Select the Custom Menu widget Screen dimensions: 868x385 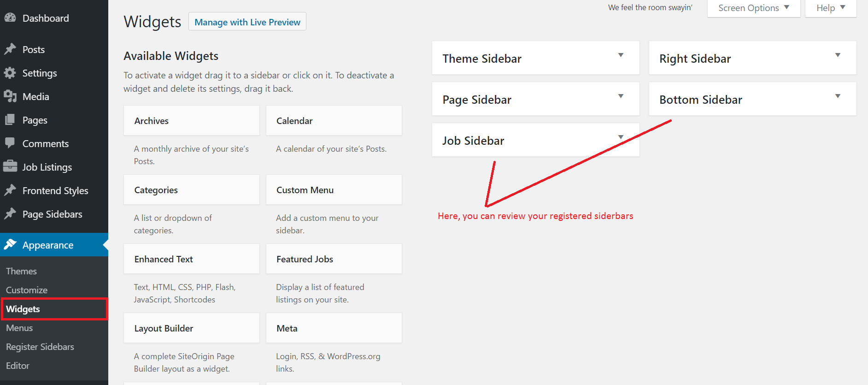(334, 190)
